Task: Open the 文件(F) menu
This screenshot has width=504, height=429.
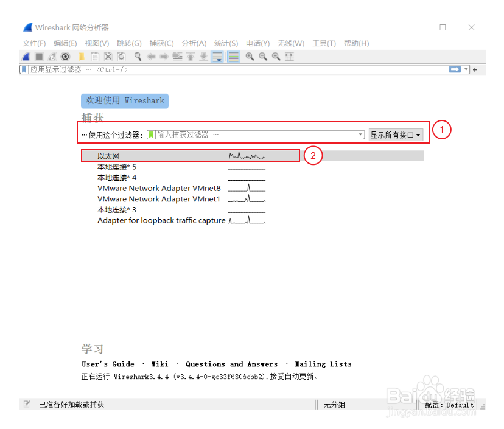Action: point(34,43)
